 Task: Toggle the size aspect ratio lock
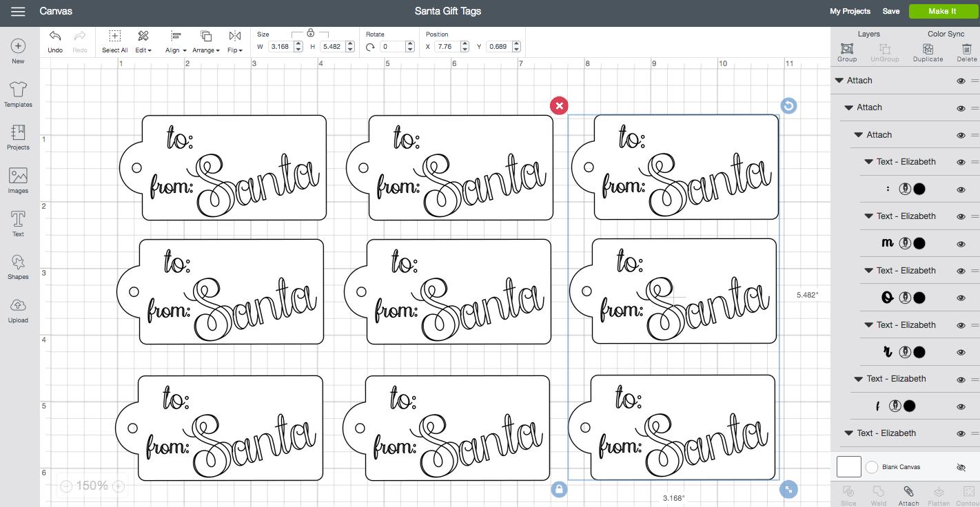[310, 32]
